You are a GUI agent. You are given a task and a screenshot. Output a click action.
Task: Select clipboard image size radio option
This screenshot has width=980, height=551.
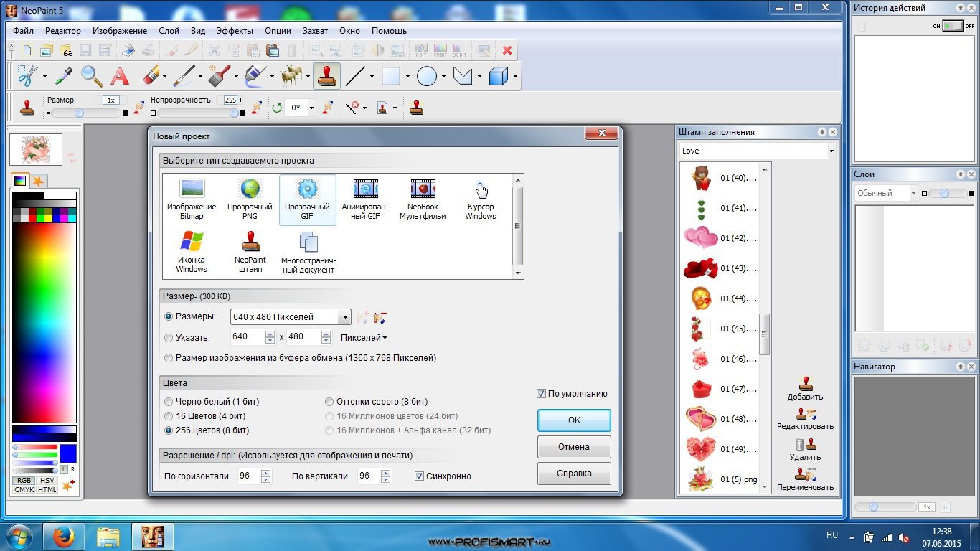coord(169,357)
